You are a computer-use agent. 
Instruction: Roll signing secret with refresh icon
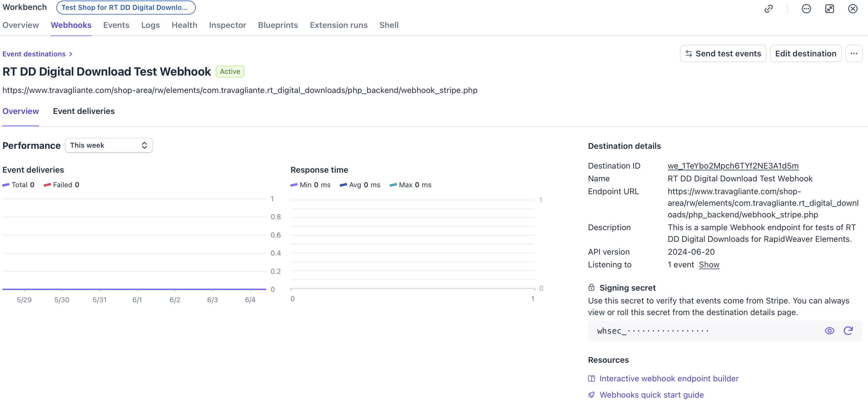click(x=848, y=331)
